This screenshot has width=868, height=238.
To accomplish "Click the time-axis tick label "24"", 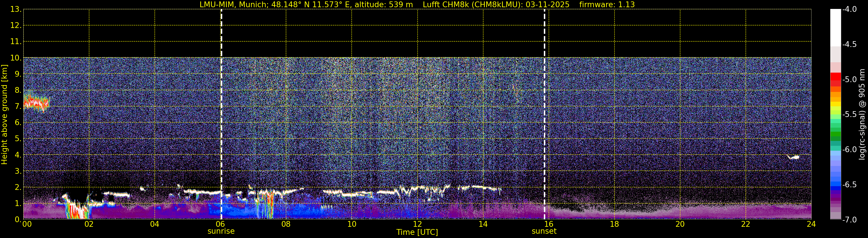I will (811, 224).
